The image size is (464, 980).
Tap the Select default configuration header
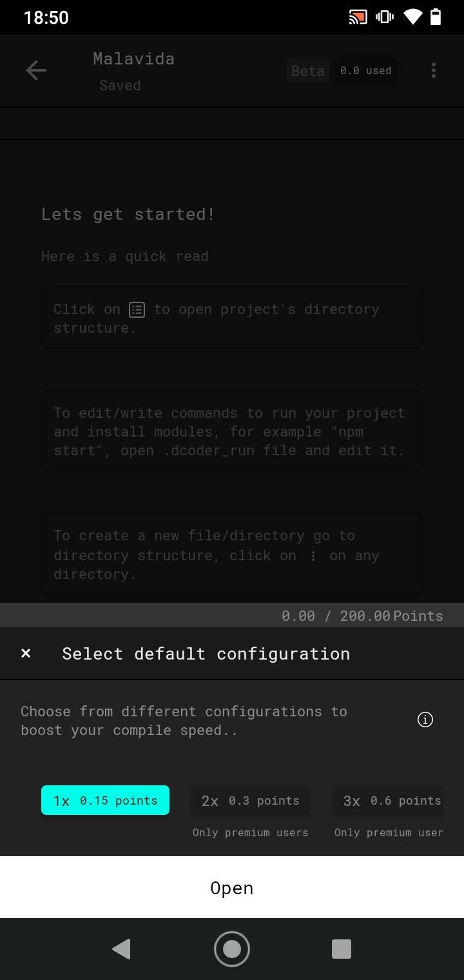pyautogui.click(x=206, y=653)
